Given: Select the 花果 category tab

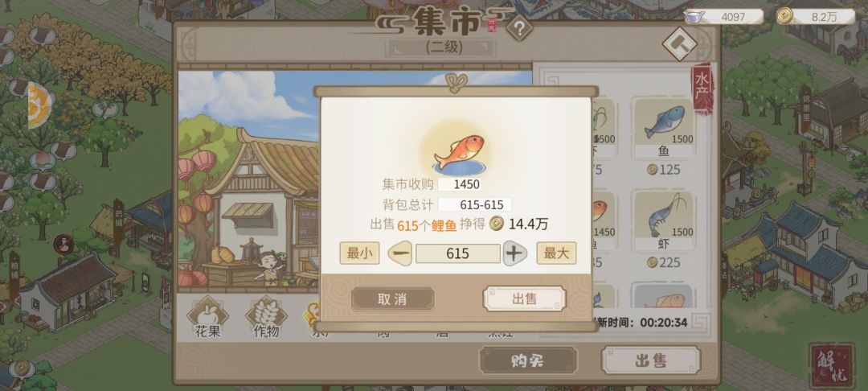Looking at the screenshot, I should pyautogui.click(x=207, y=319).
